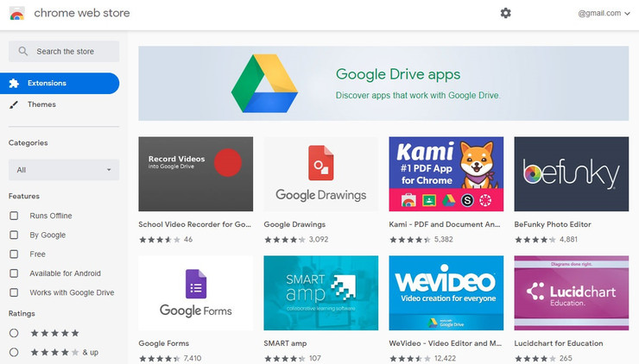This screenshot has width=639, height=364.
Task: Open the settings gear icon
Action: 505,13
